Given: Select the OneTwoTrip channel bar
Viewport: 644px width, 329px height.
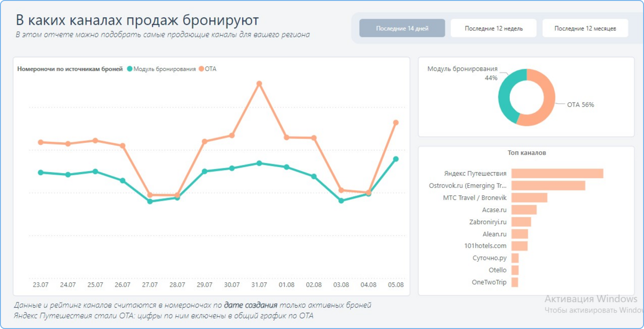Looking at the screenshot, I should pyautogui.click(x=515, y=282).
